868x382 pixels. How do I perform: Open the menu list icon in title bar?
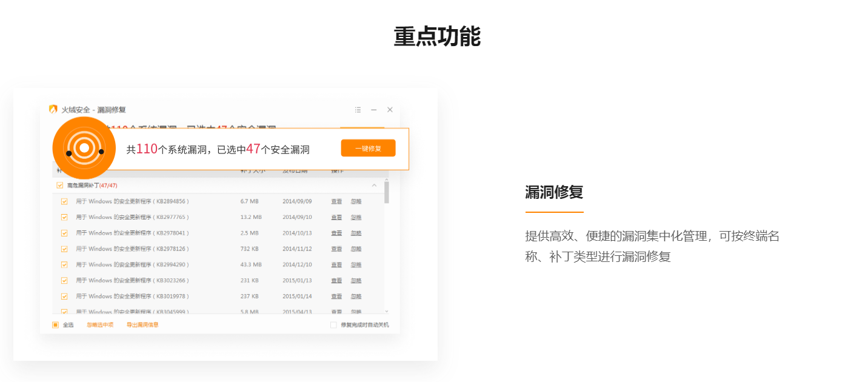(358, 110)
